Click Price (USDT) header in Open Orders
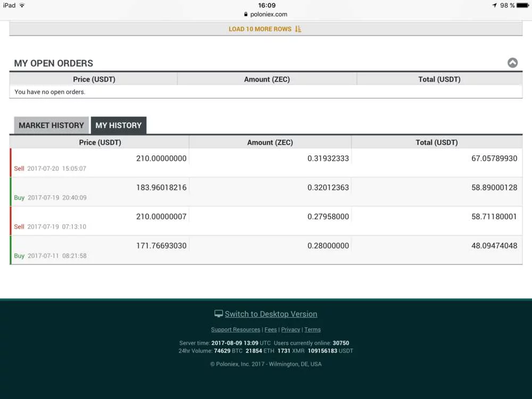 pyautogui.click(x=94, y=79)
